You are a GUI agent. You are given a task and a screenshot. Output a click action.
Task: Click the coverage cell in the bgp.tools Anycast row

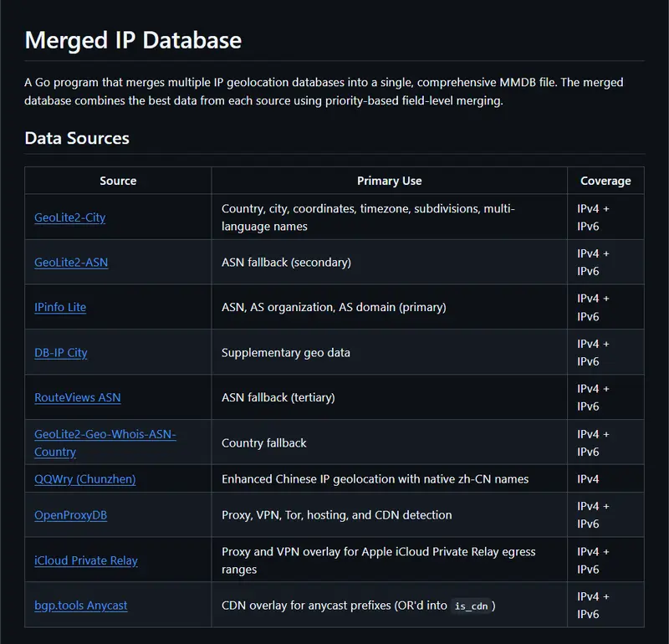click(x=605, y=606)
